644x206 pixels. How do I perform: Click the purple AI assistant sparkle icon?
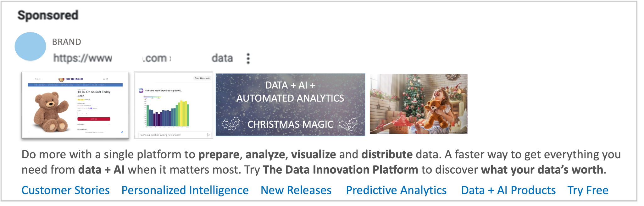click(x=141, y=91)
